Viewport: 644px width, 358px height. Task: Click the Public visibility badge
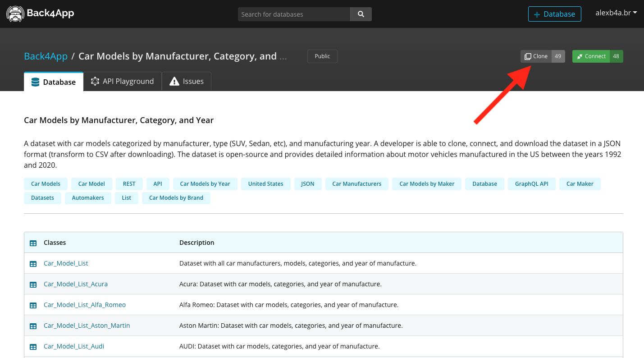[x=322, y=56]
